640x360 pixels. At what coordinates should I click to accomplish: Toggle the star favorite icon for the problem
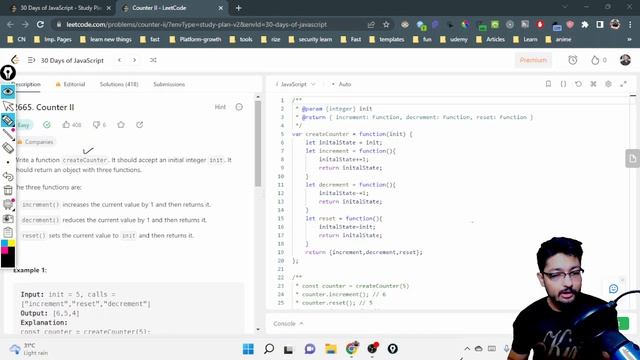tap(121, 124)
